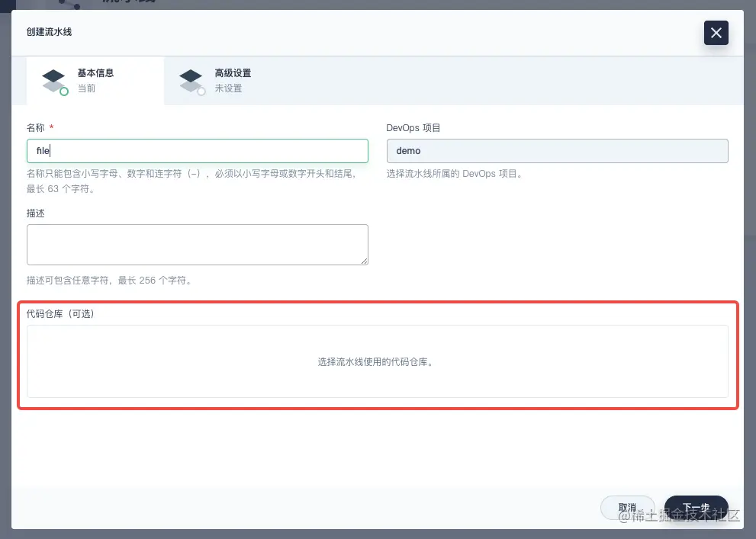756x539 pixels.
Task: Click the 取消 button
Action: click(627, 508)
